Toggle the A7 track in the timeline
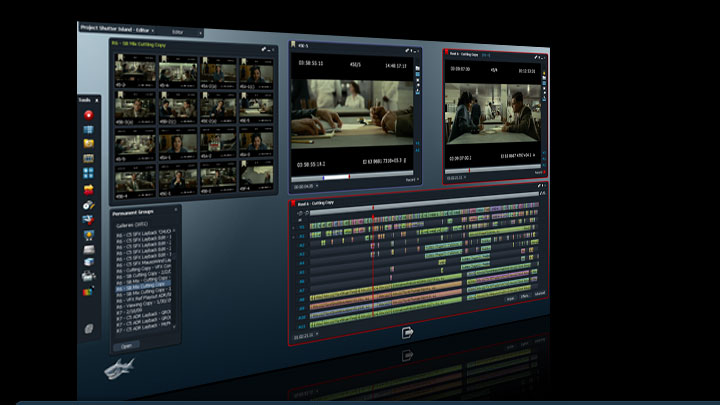Viewport: 720px width, 405px height. pyautogui.click(x=302, y=290)
